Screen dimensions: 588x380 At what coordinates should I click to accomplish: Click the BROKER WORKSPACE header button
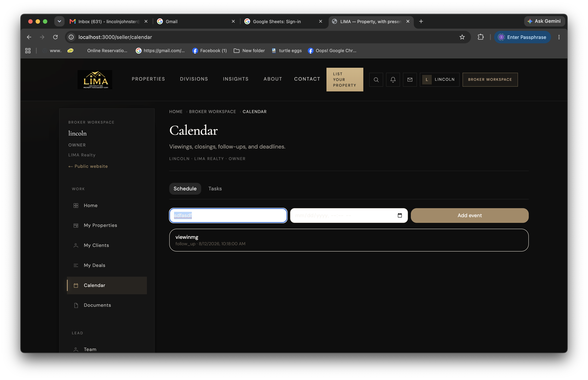click(x=490, y=79)
